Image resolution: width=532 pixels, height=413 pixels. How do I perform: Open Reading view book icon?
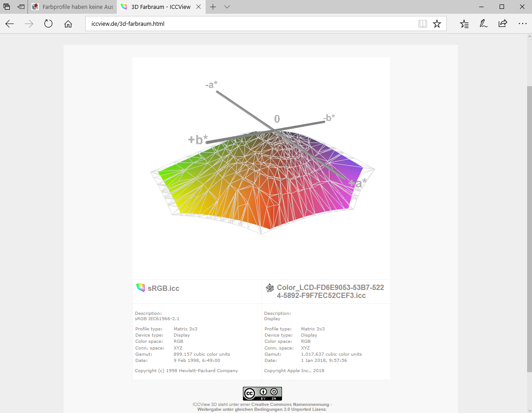(x=422, y=24)
